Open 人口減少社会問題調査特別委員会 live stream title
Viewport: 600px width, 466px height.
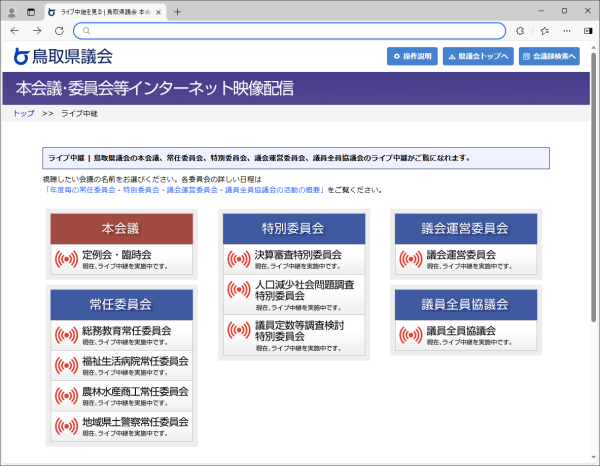click(x=305, y=290)
